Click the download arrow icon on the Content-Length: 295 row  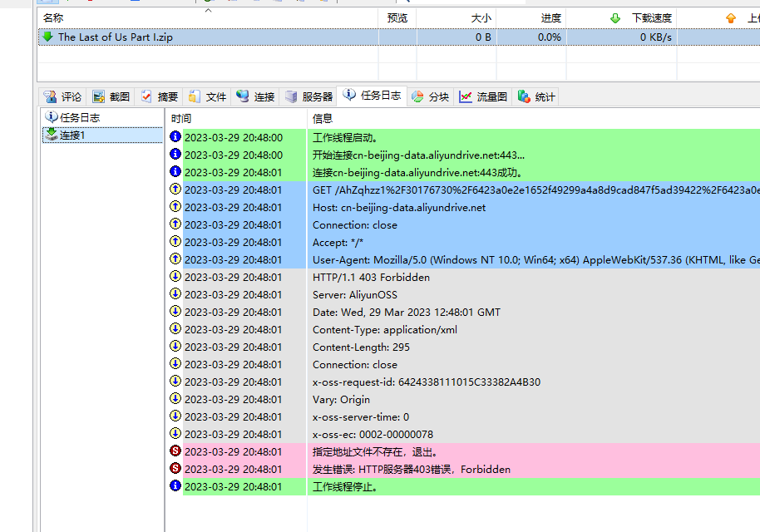(175, 346)
